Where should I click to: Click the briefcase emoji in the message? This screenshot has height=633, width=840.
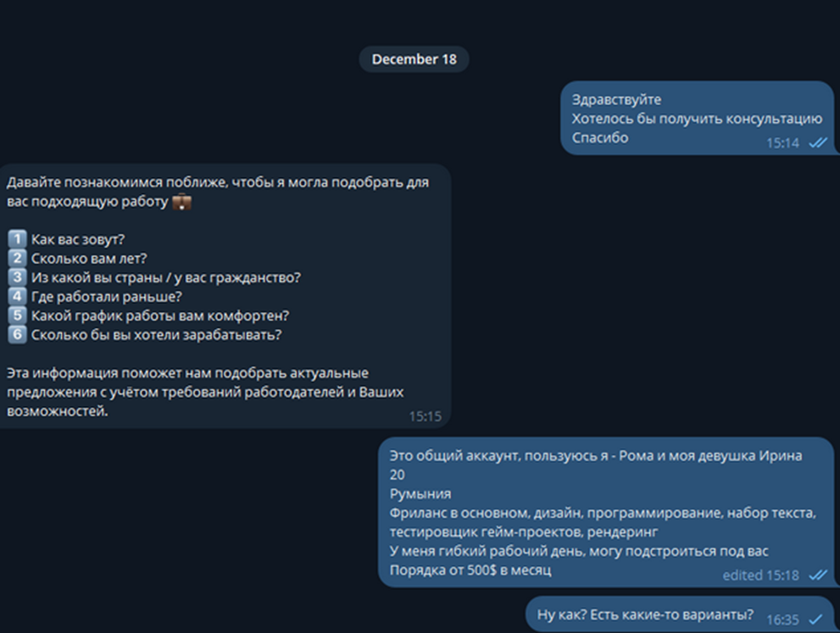click(x=181, y=202)
